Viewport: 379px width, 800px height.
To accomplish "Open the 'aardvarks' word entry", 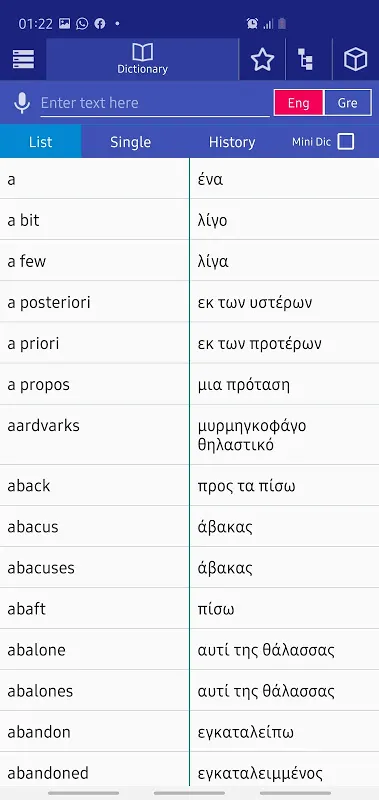I will pyautogui.click(x=189, y=435).
